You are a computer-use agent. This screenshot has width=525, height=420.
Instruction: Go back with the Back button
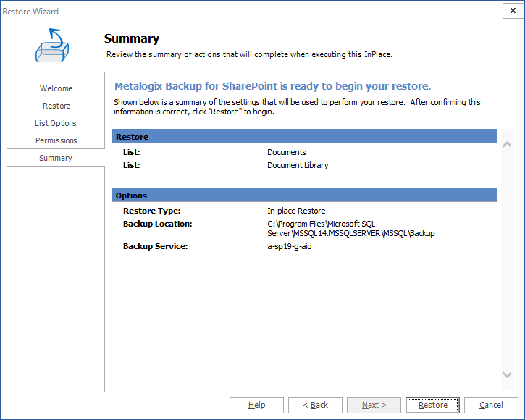tap(315, 405)
